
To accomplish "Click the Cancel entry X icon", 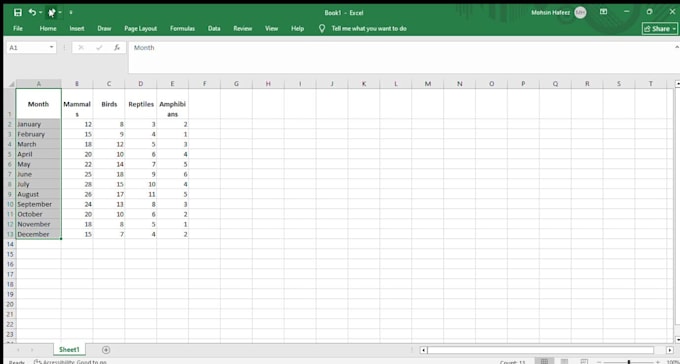I will [x=81, y=48].
